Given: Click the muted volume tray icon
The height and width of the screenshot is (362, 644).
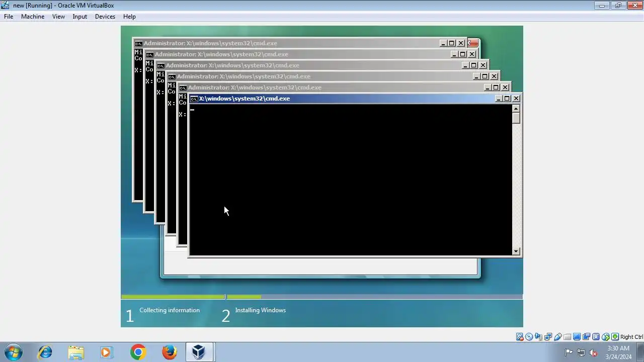Looking at the screenshot, I should coord(593,352).
